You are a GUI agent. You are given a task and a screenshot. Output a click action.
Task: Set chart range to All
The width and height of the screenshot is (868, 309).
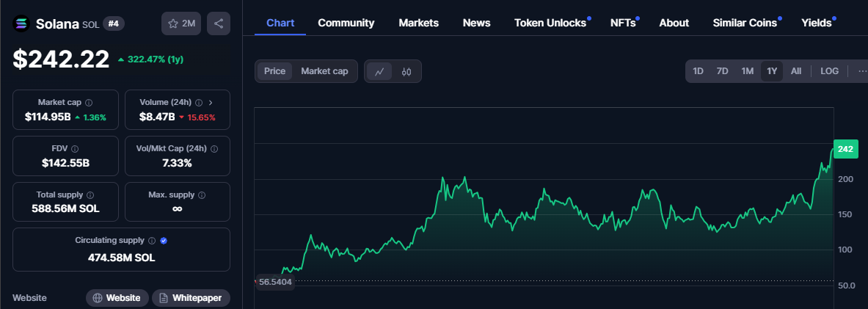coord(796,71)
